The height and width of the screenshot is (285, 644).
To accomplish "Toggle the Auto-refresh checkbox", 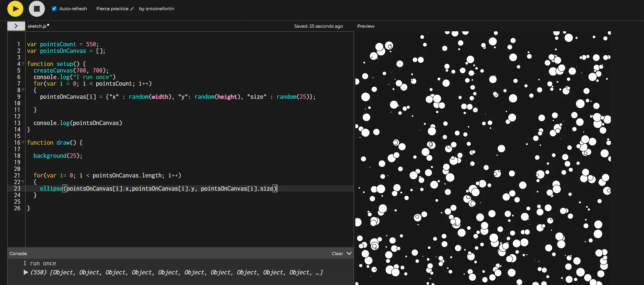I will [54, 9].
